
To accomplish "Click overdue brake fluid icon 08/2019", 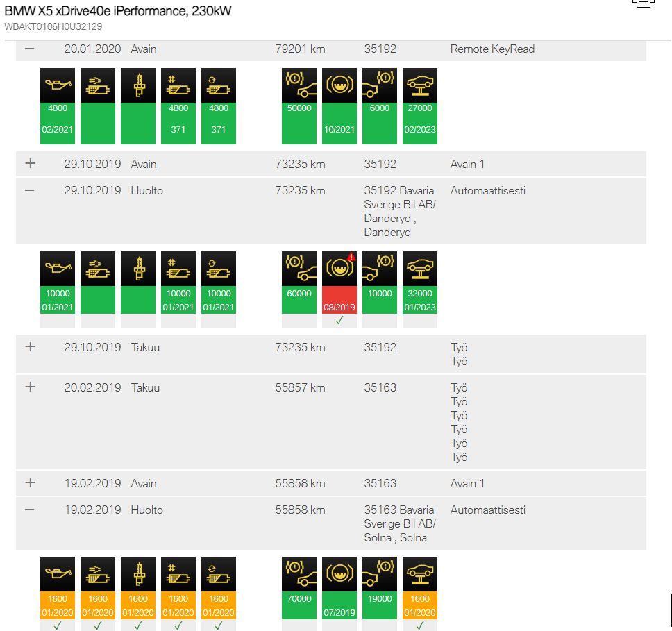I will [x=339, y=269].
